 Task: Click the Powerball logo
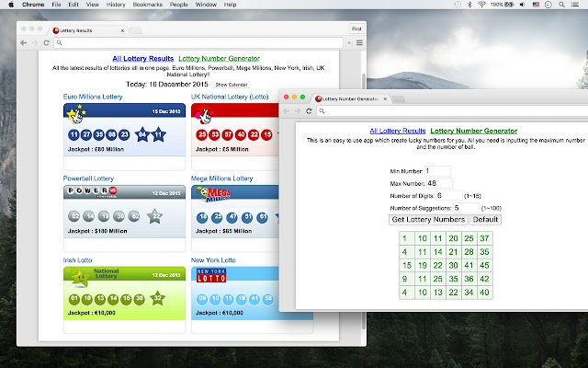tap(92, 191)
